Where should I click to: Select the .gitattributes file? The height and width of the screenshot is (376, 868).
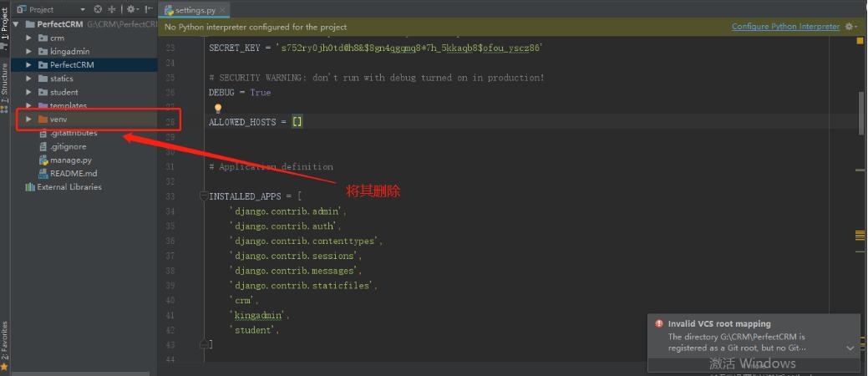pos(73,133)
